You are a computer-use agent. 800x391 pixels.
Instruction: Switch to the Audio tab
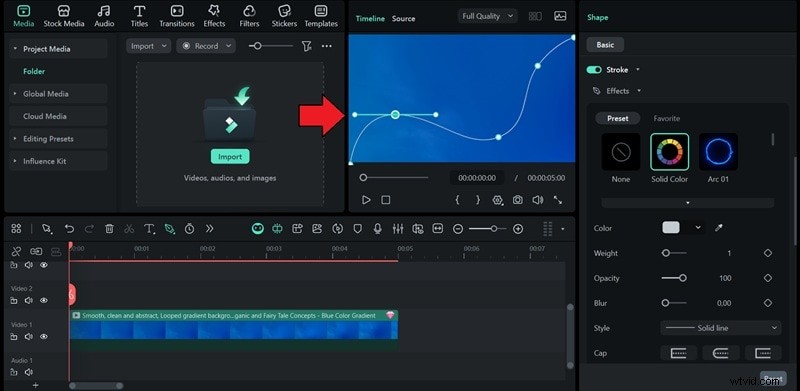click(x=104, y=16)
